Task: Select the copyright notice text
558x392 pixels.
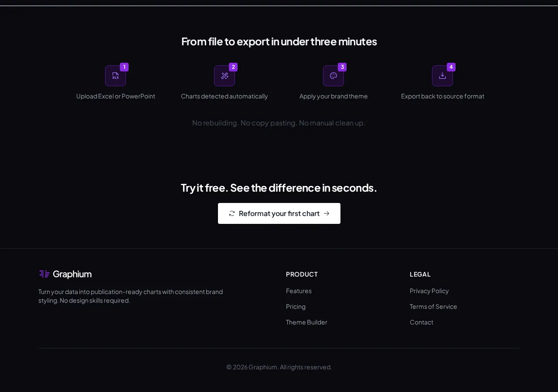Action: click(x=279, y=367)
